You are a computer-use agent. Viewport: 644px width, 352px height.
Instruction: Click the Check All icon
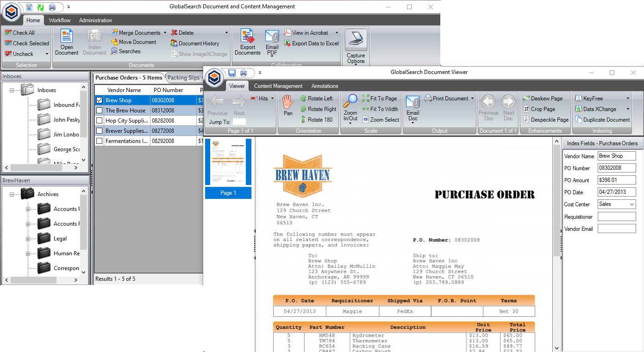8,33
